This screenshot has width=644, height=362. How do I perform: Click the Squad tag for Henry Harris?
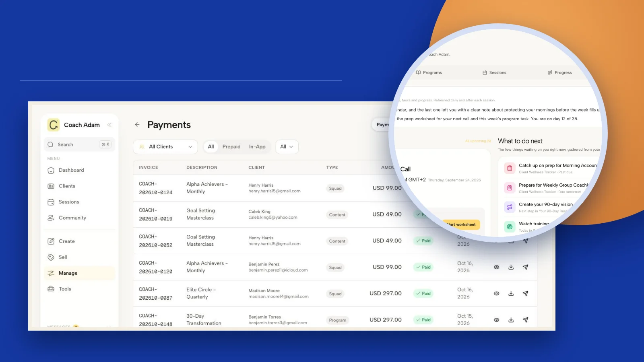[335, 188]
